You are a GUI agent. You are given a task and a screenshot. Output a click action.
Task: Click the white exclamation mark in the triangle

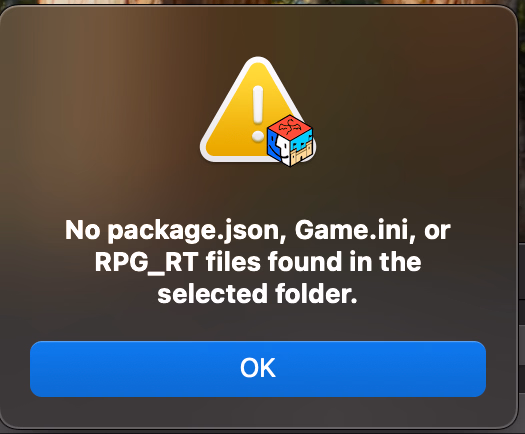click(258, 113)
